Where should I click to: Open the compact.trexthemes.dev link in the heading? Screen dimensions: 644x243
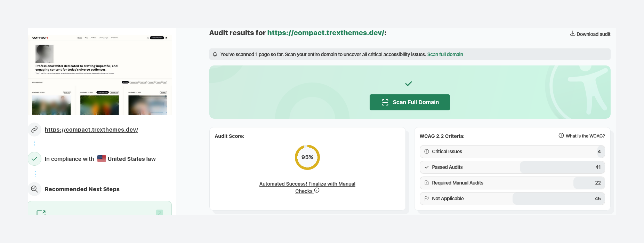(x=325, y=33)
